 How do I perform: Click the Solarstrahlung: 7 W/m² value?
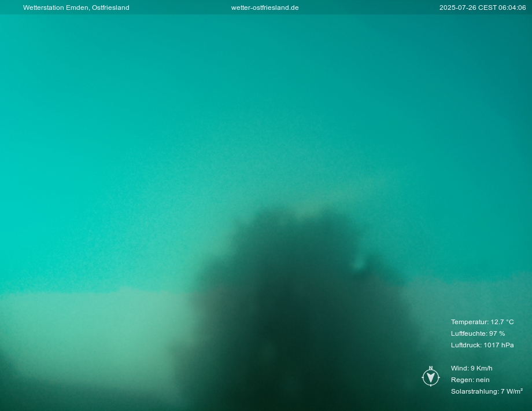[x=486, y=391]
